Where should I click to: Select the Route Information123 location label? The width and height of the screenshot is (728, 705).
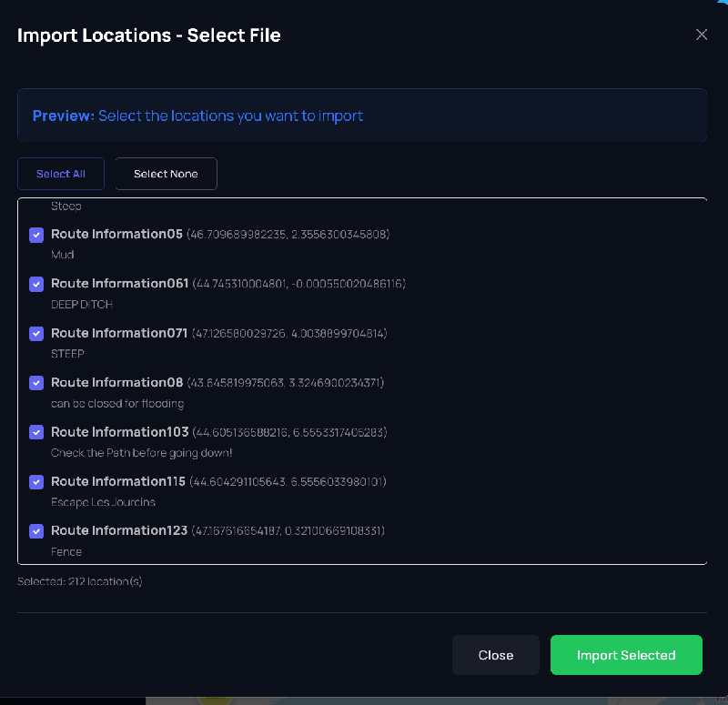(119, 530)
